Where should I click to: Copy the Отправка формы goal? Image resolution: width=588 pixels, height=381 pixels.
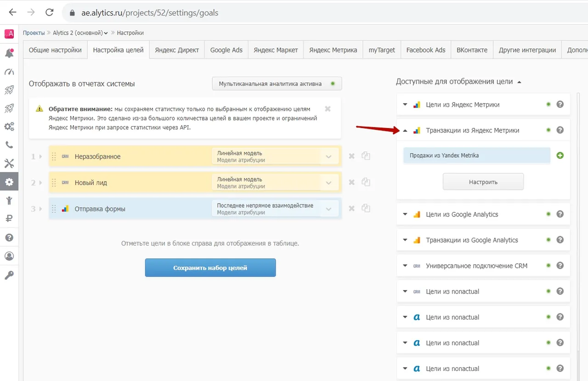pos(366,209)
